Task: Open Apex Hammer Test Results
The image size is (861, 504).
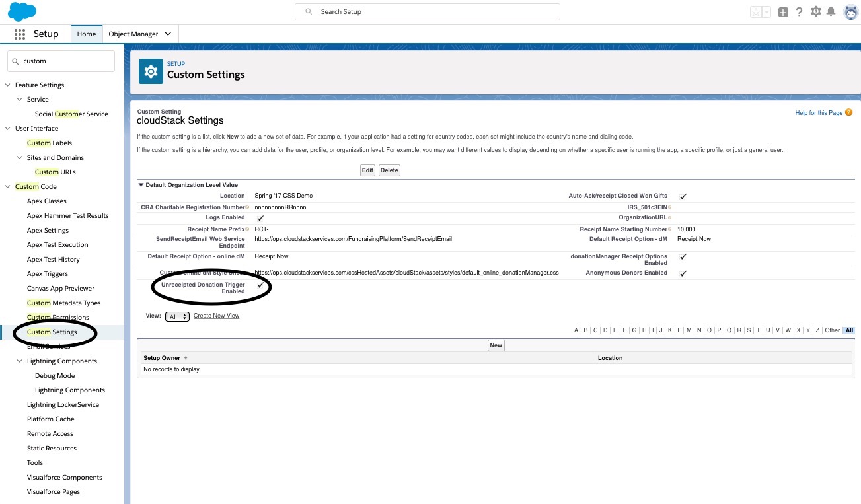Action: (x=68, y=215)
